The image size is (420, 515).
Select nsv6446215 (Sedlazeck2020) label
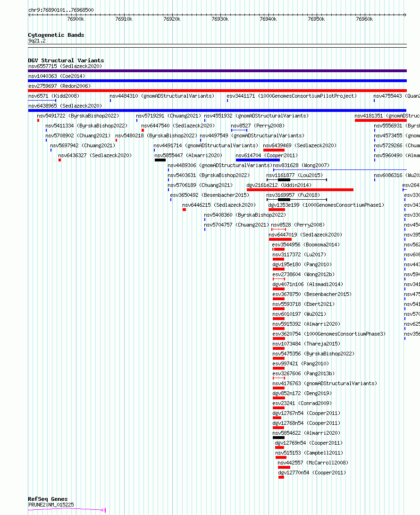point(219,205)
